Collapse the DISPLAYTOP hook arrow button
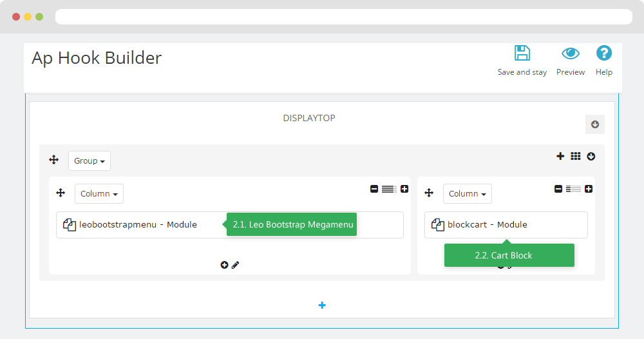 (594, 124)
